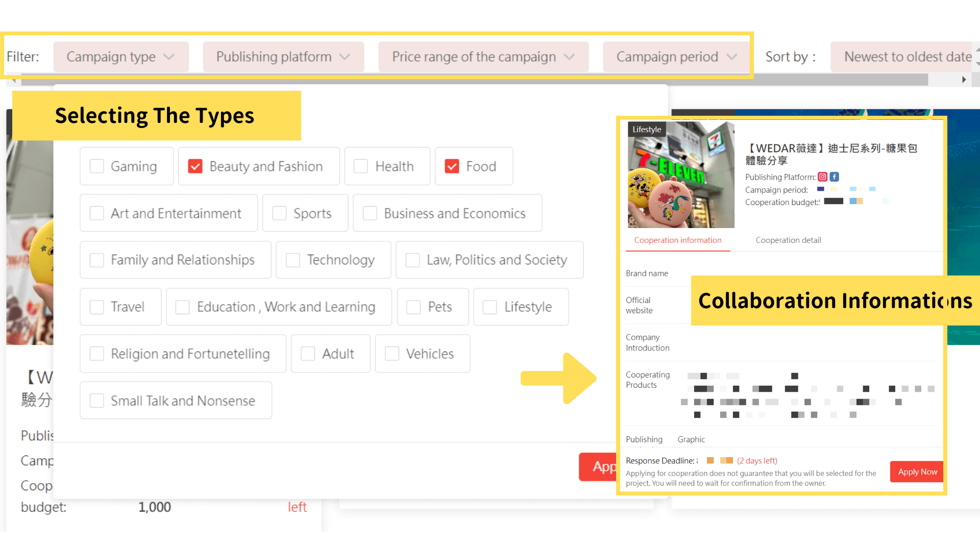This screenshot has height=551, width=980.
Task: Click the 'Cooperating Products' row label
Action: pyautogui.click(x=648, y=380)
